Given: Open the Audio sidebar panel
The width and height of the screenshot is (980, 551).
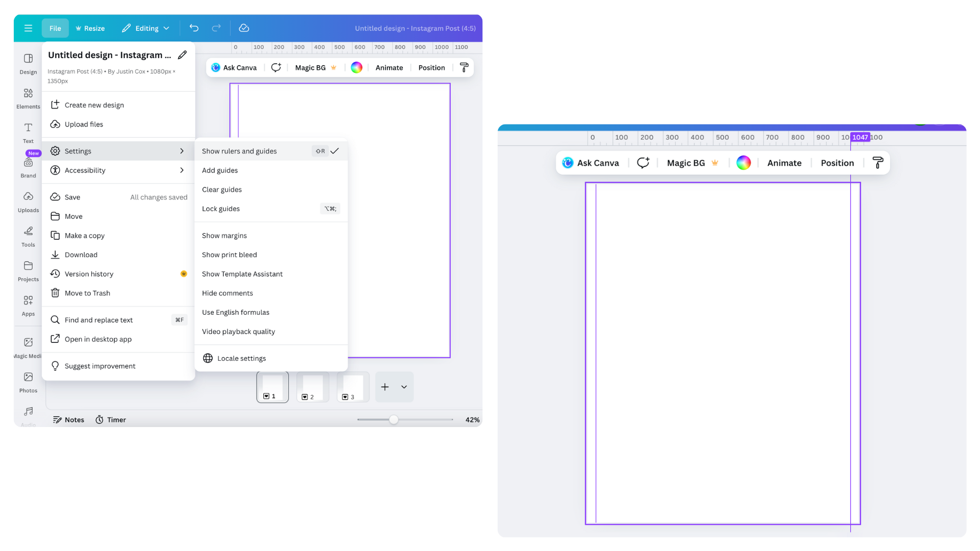Looking at the screenshot, I should coord(28,416).
